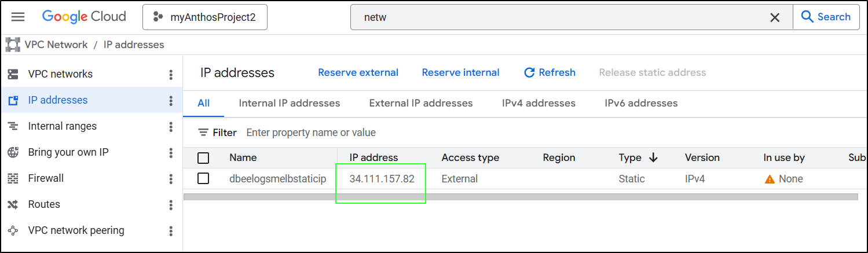
Task: Open the myAnthosProject2 project picker
Action: pyautogui.click(x=205, y=17)
